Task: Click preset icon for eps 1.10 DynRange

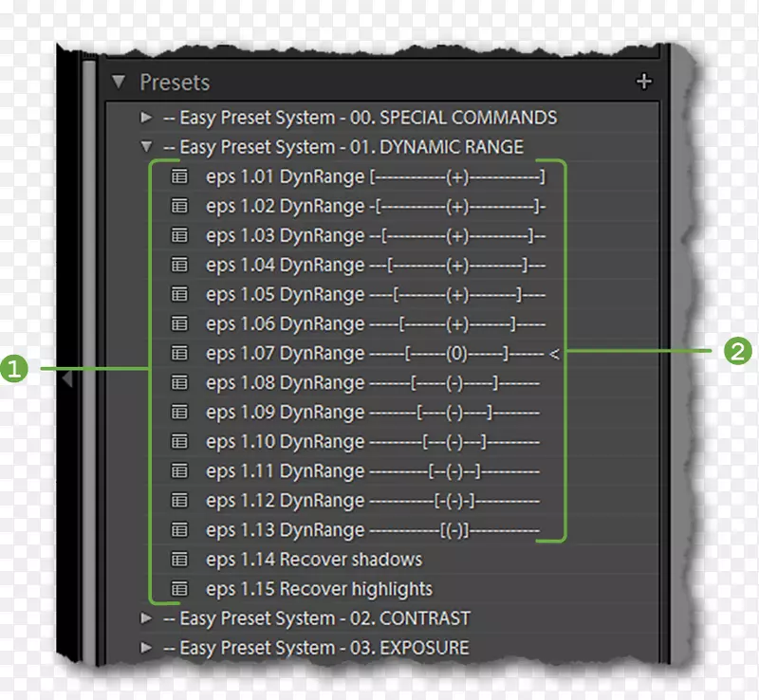Action: (x=179, y=441)
